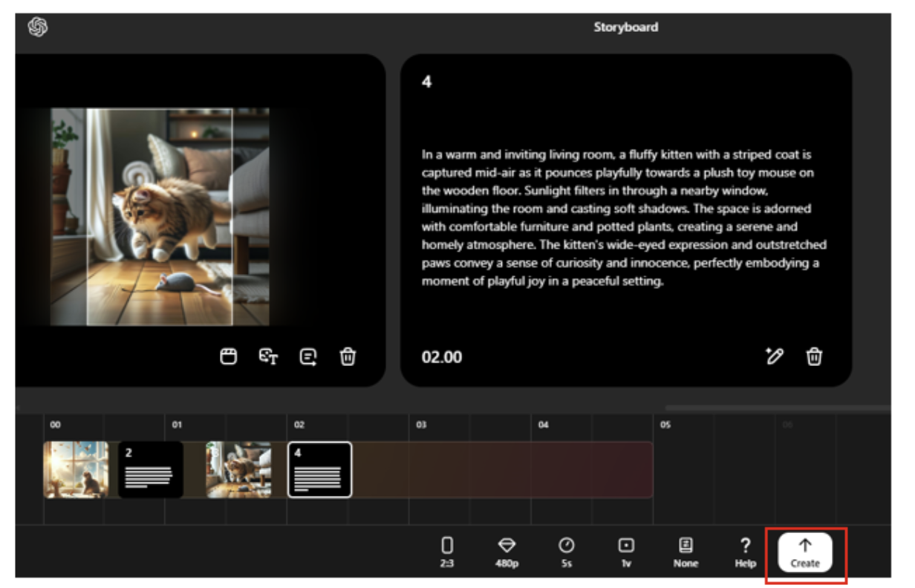Screen dimensions: 915x588
Task: Click the caption arrow icon under the kitten image card
Action: (x=308, y=357)
